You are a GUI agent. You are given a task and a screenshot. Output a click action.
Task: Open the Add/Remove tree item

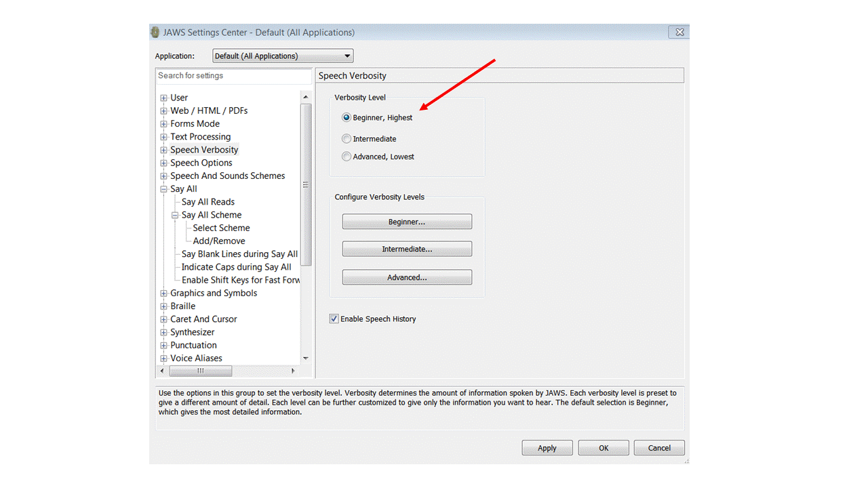[x=219, y=241]
